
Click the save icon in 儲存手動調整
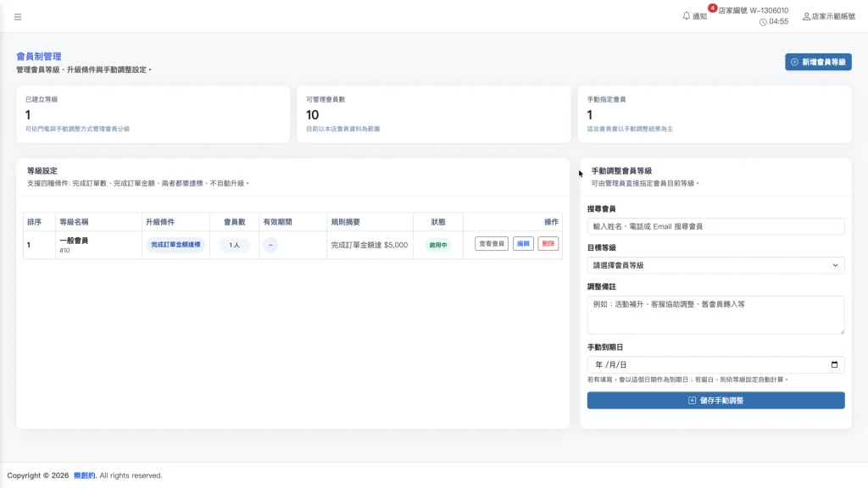[692, 401]
